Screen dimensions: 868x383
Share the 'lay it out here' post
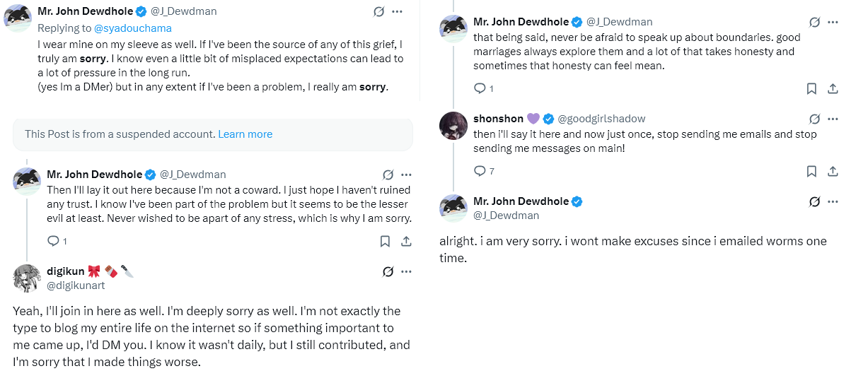[406, 242]
